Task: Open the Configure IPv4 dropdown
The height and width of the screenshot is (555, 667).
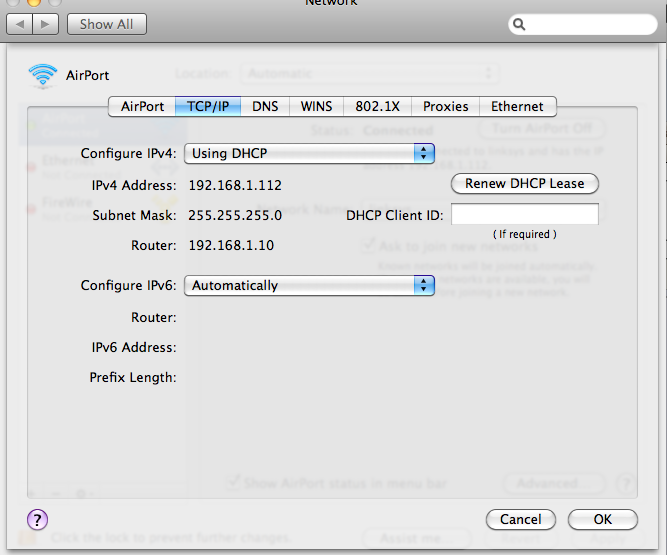Action: click(309, 154)
